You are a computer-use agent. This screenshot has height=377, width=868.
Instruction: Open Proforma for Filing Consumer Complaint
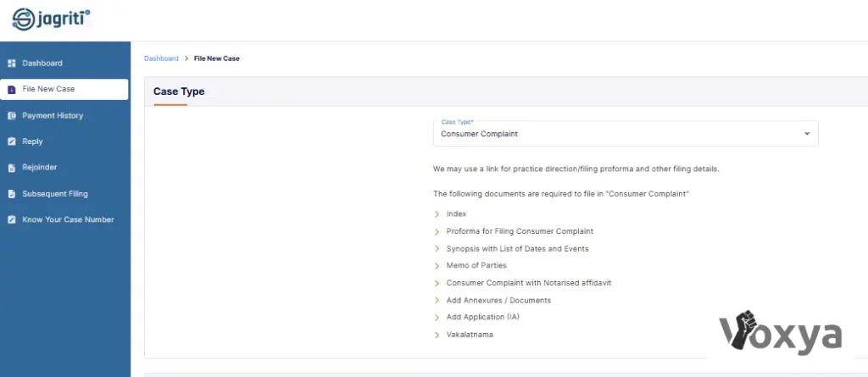click(x=520, y=231)
